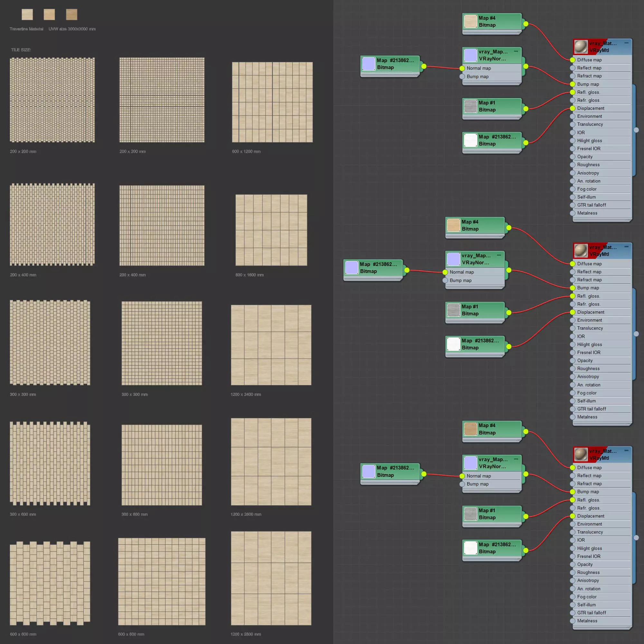Image resolution: width=644 pixels, height=644 pixels.
Task: Select the Fresnel IOR slot on the top VRayMtl
Action: (589, 149)
